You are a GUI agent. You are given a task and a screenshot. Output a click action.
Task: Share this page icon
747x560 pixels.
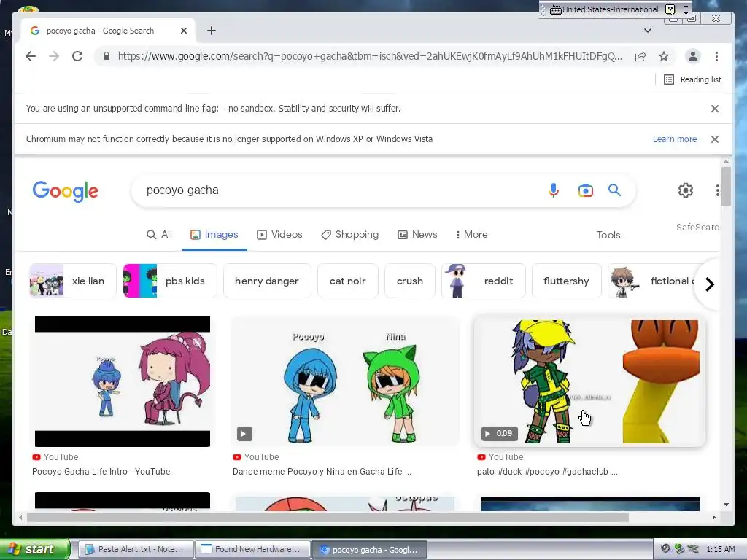click(640, 56)
